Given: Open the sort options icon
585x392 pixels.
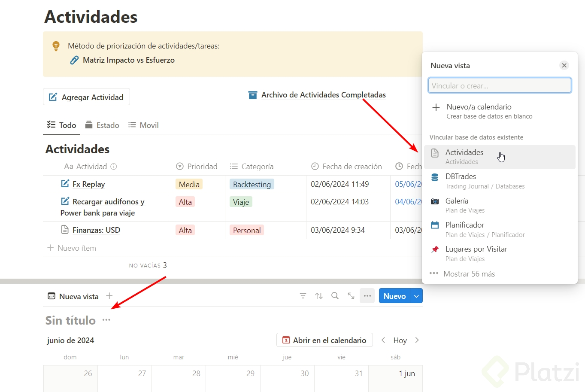Looking at the screenshot, I should point(319,296).
